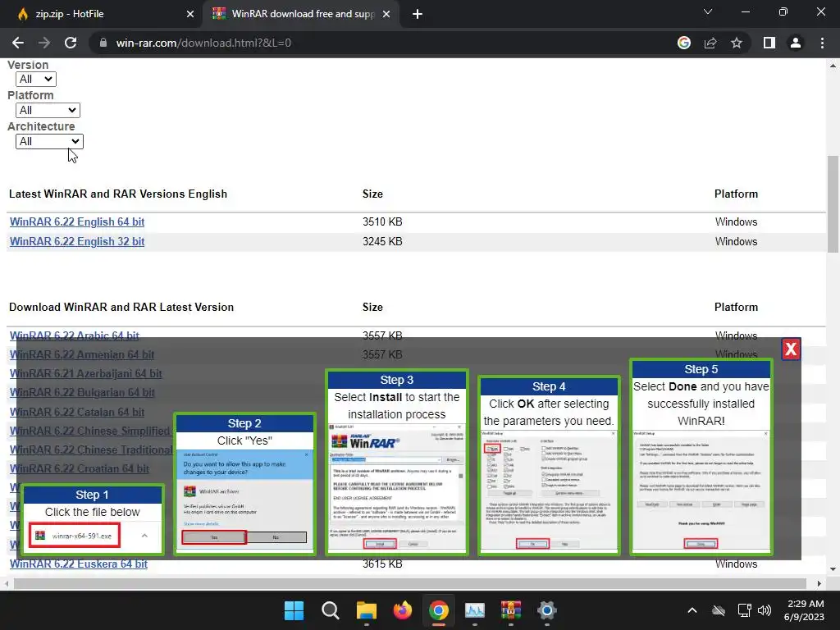The image size is (840, 630).
Task: Open the tab search chevron
Action: coord(708,11)
